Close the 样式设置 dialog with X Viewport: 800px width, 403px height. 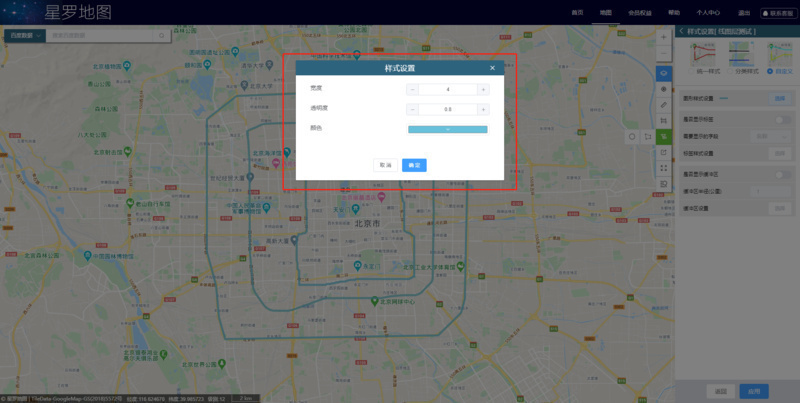pyautogui.click(x=492, y=68)
